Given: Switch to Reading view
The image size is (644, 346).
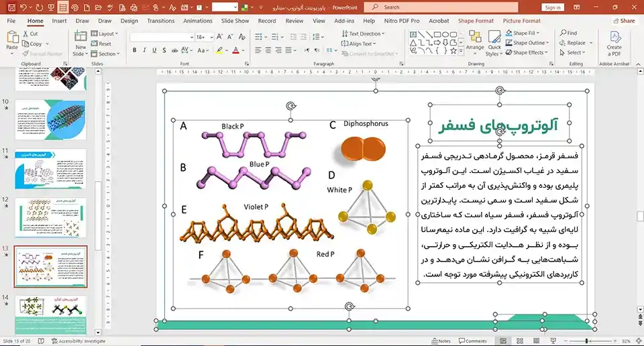Looking at the screenshot, I should pyautogui.click(x=536, y=341).
